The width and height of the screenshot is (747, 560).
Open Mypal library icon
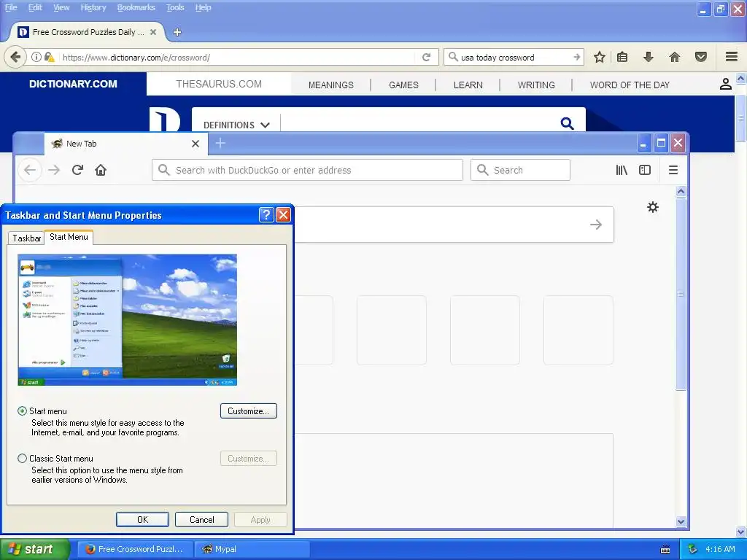[622, 170]
